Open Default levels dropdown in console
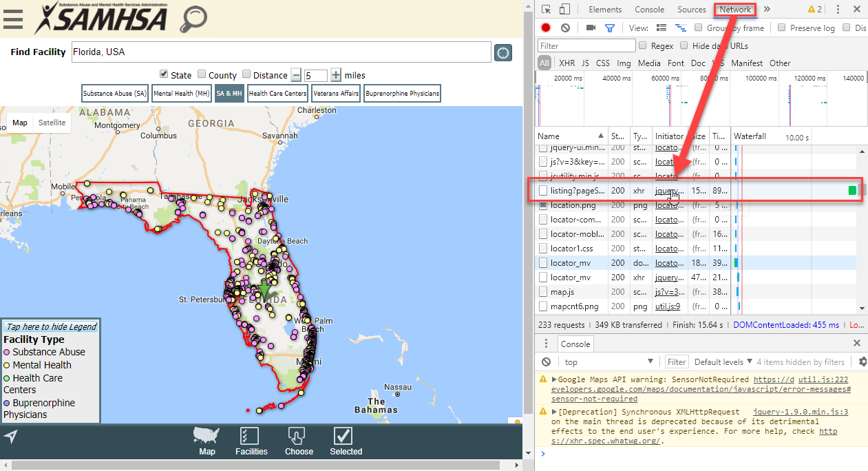 (723, 362)
